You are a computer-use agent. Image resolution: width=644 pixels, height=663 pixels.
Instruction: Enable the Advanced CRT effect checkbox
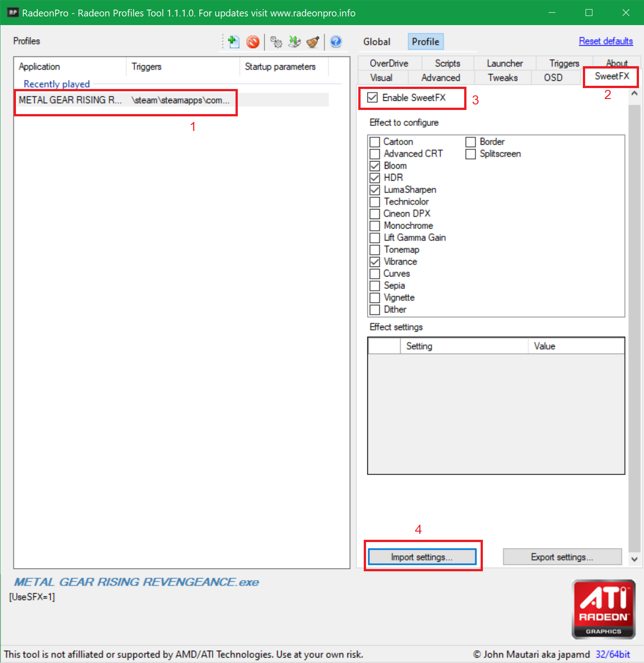(x=375, y=154)
